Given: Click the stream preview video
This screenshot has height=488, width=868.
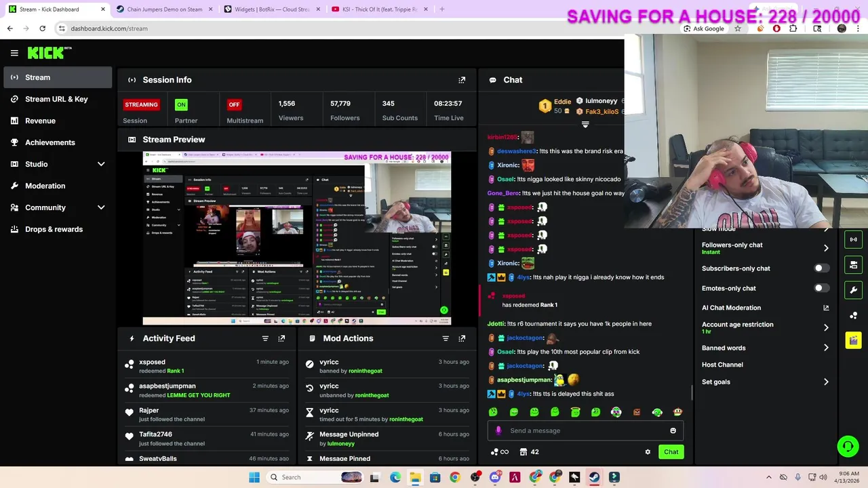Looking at the screenshot, I should coord(296,238).
